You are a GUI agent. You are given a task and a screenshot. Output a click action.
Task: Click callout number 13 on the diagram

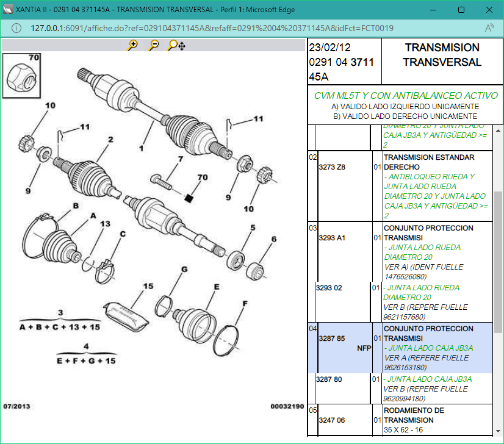(105, 224)
